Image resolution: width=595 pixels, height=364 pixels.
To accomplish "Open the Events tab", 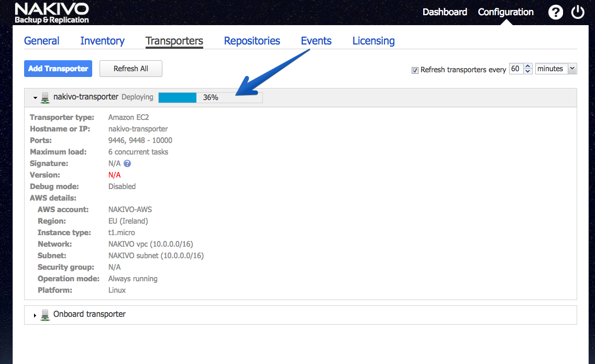I will 316,41.
